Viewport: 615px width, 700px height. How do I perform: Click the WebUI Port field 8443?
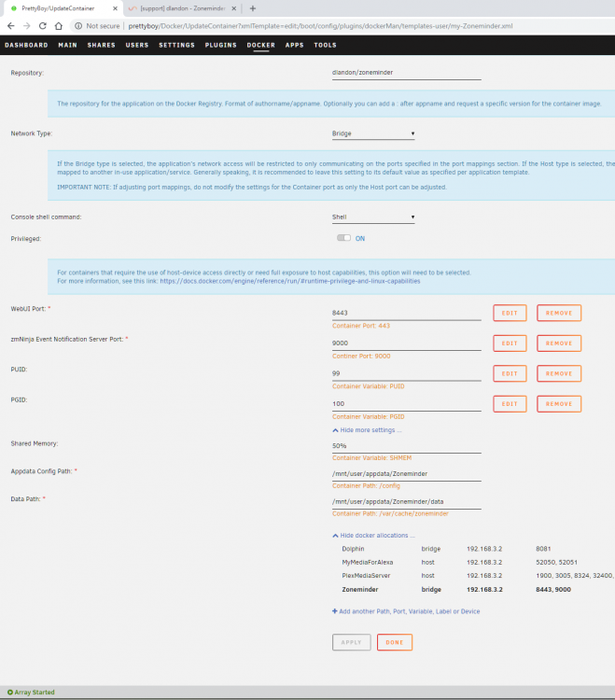(406, 313)
